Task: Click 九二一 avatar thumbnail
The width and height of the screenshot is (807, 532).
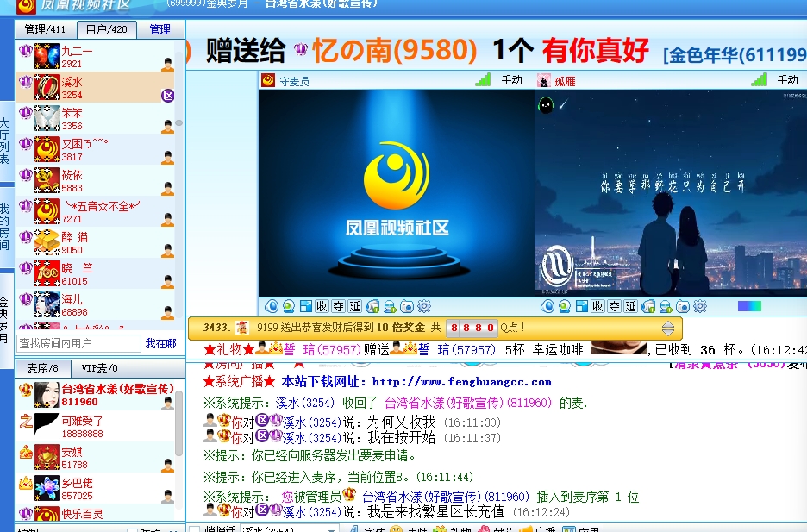Action: 47,56
